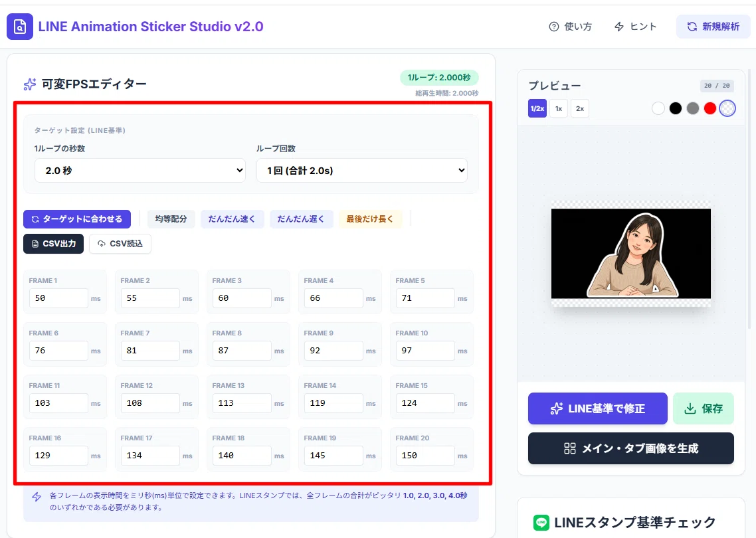Click the FRAME 6 duration field

coord(58,351)
